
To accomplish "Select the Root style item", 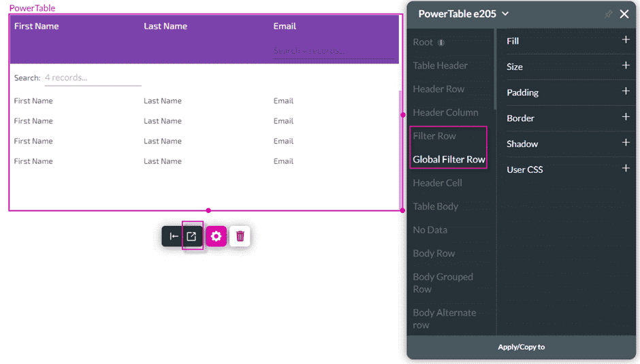I will [422, 42].
